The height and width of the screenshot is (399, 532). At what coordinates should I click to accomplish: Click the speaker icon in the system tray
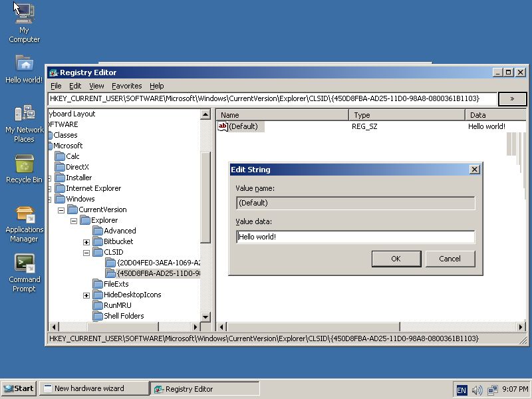coord(478,389)
